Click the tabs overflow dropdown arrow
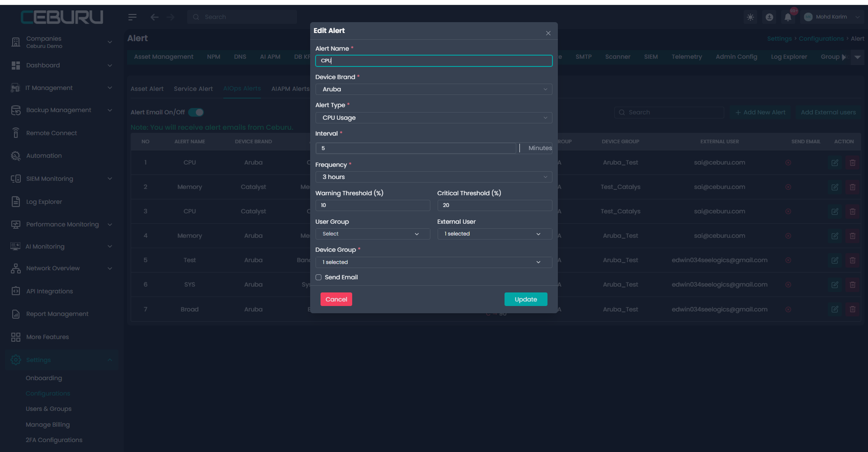The height and width of the screenshot is (452, 868). pyautogui.click(x=858, y=57)
